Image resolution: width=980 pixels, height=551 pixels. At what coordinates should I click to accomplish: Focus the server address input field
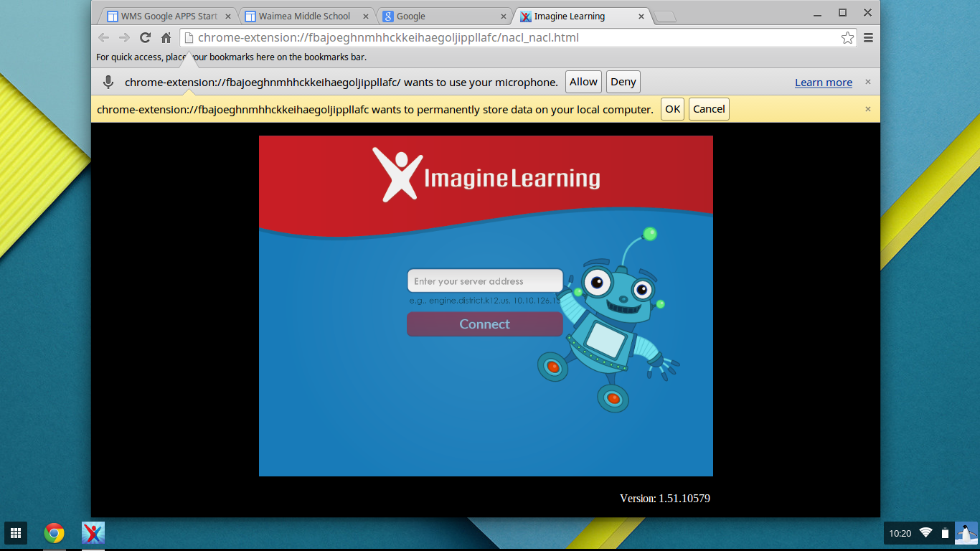tap(485, 281)
